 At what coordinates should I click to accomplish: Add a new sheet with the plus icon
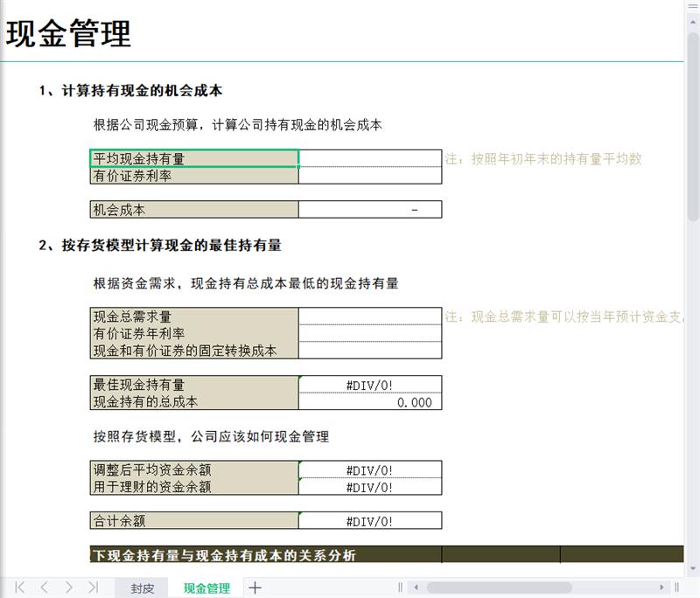click(x=255, y=588)
